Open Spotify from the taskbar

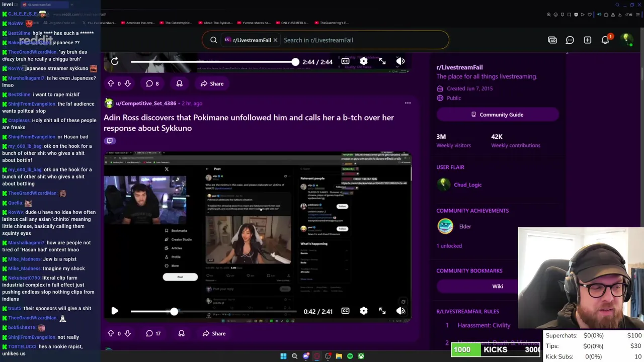pos(350,356)
